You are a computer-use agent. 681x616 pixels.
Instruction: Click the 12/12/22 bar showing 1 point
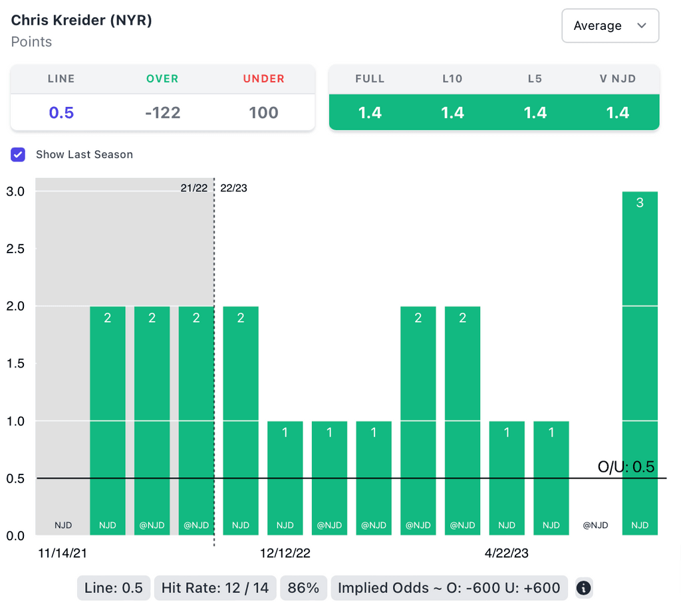click(x=285, y=478)
